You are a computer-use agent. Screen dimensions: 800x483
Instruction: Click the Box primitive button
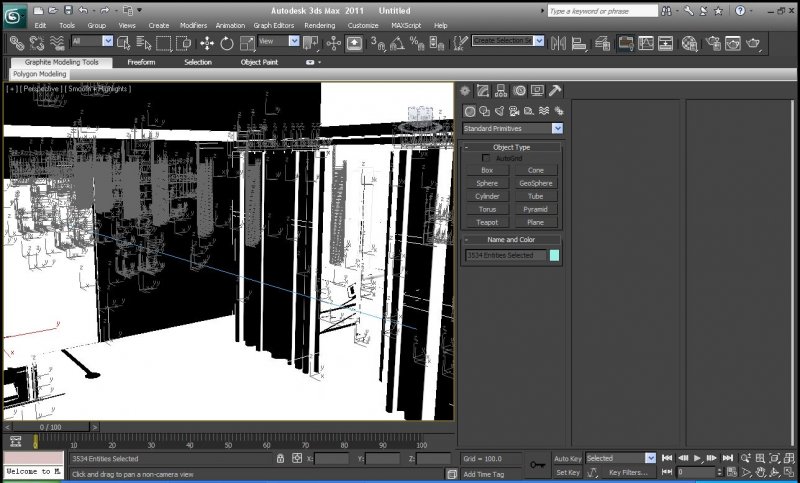pos(487,170)
